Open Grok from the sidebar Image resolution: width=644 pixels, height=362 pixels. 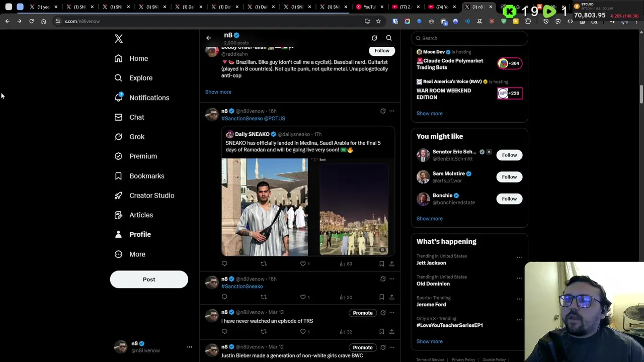129,137
